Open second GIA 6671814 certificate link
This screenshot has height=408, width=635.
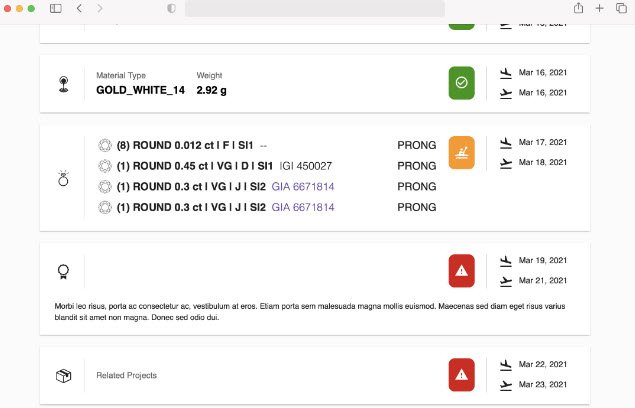coord(303,207)
